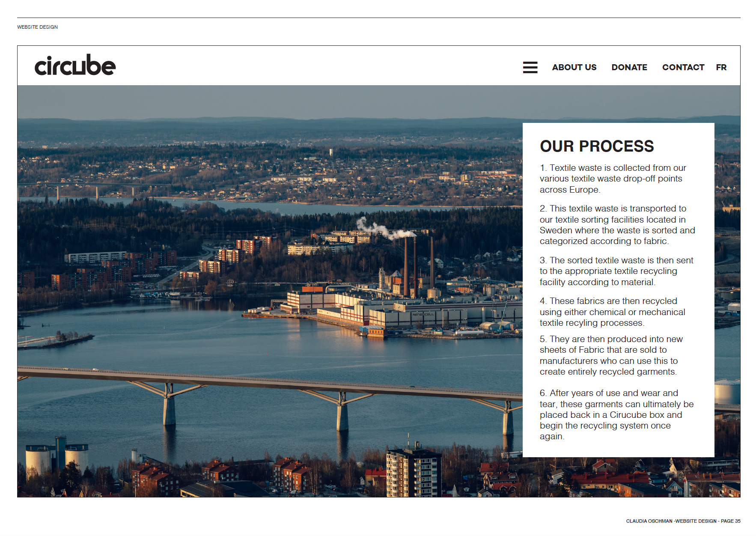Switch language to FR

click(721, 67)
